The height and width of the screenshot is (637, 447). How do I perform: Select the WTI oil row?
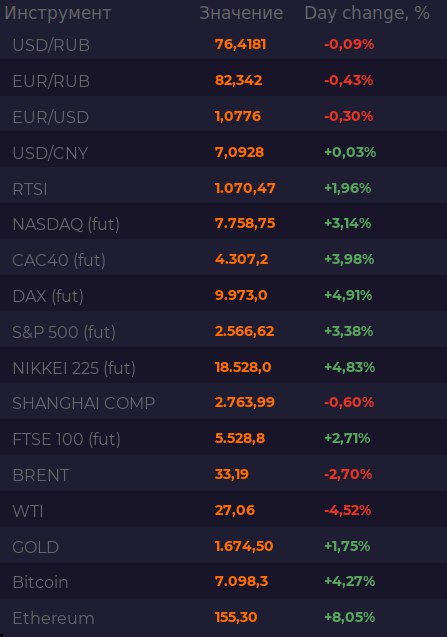click(224, 510)
